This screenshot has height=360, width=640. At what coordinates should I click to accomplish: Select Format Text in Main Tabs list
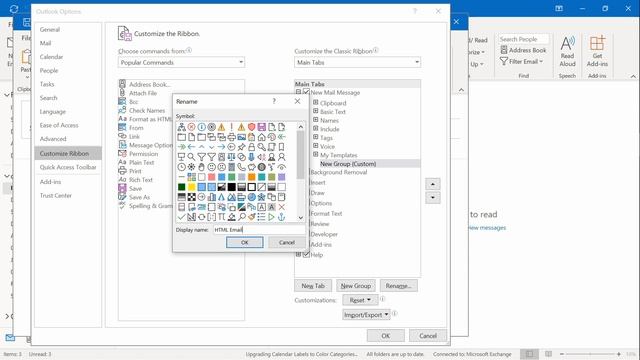point(326,213)
